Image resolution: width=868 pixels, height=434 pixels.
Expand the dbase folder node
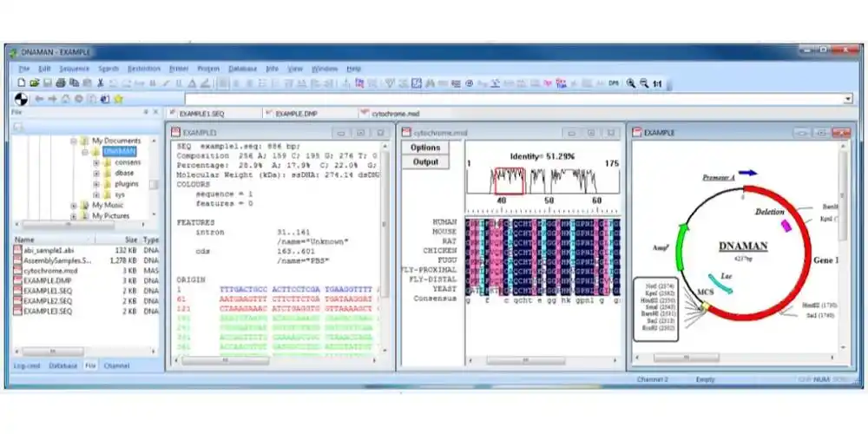[x=96, y=174]
